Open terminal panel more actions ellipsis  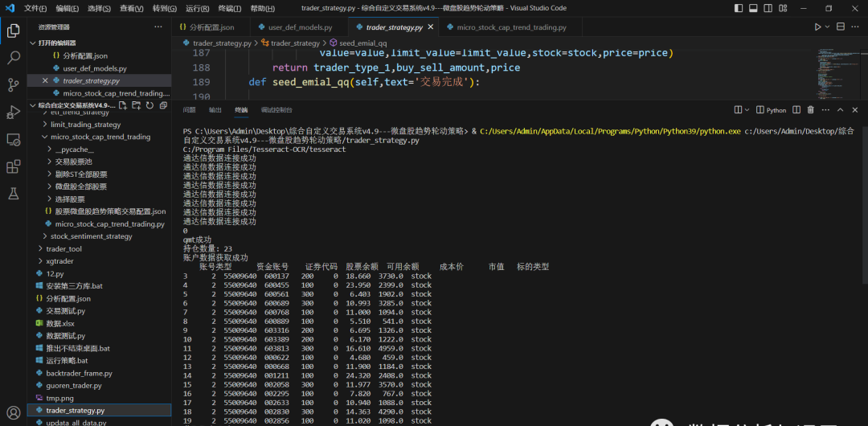click(x=825, y=109)
